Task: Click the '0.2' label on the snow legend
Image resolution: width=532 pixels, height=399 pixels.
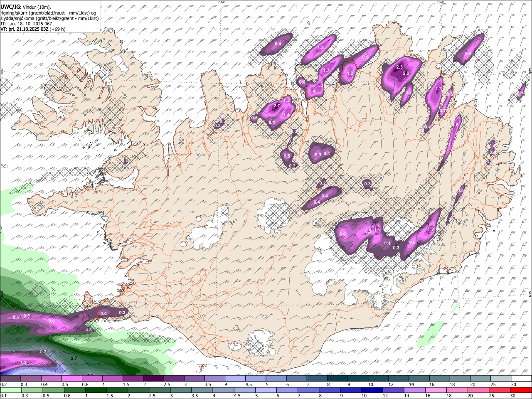Action: coord(3,384)
